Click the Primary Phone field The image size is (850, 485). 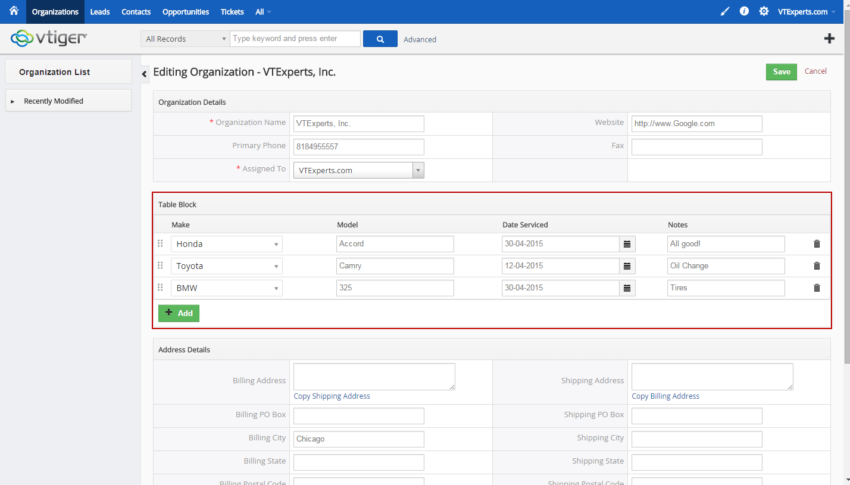(358, 147)
